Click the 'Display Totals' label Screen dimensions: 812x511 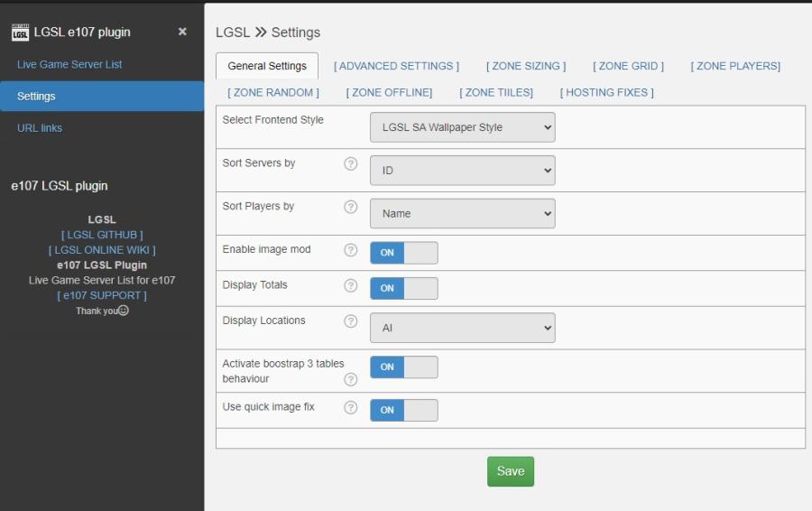coord(254,285)
